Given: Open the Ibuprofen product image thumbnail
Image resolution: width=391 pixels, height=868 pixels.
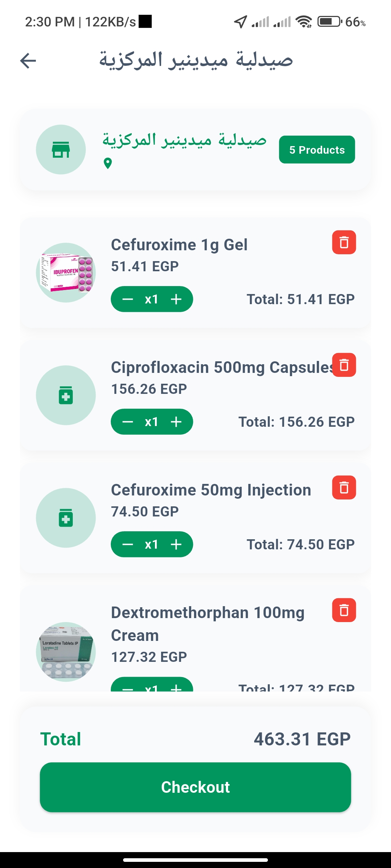Looking at the screenshot, I should 66,272.
